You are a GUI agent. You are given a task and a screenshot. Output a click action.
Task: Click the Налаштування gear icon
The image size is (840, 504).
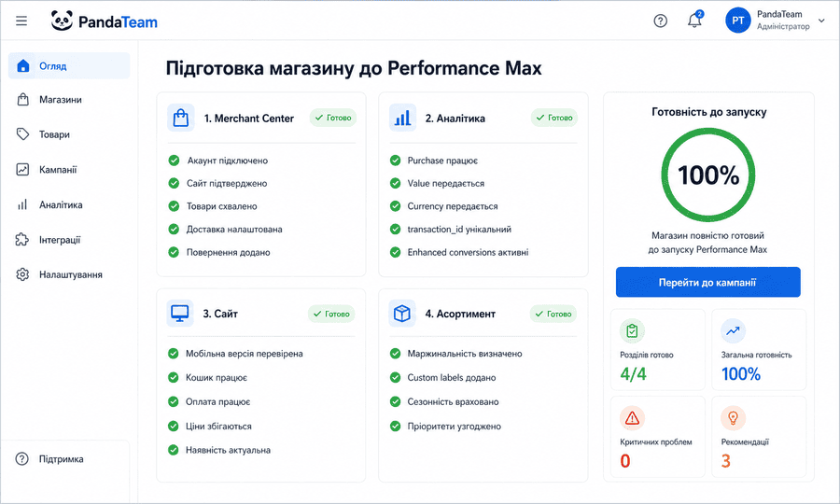(22, 274)
